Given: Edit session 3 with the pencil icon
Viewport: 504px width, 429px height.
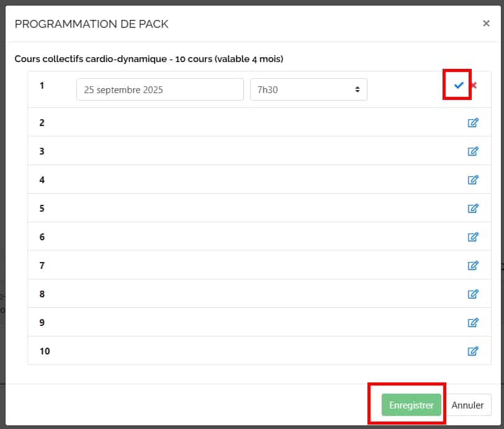Looking at the screenshot, I should (x=473, y=151).
